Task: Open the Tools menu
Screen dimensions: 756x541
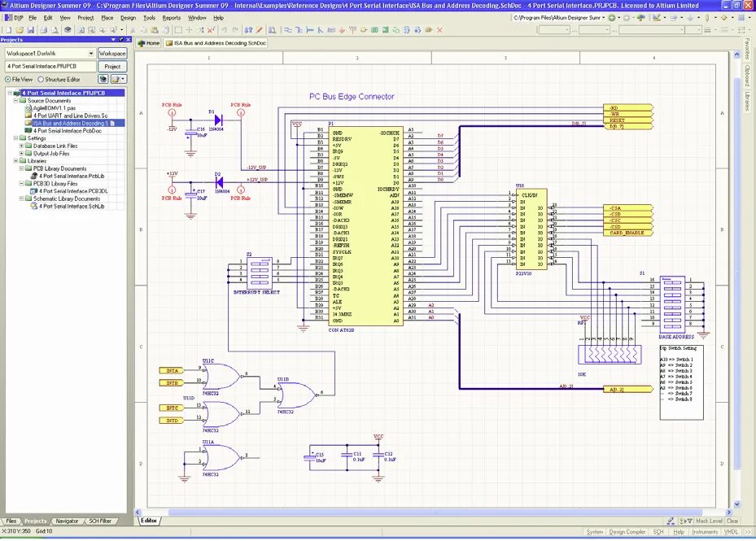Action: (150, 17)
